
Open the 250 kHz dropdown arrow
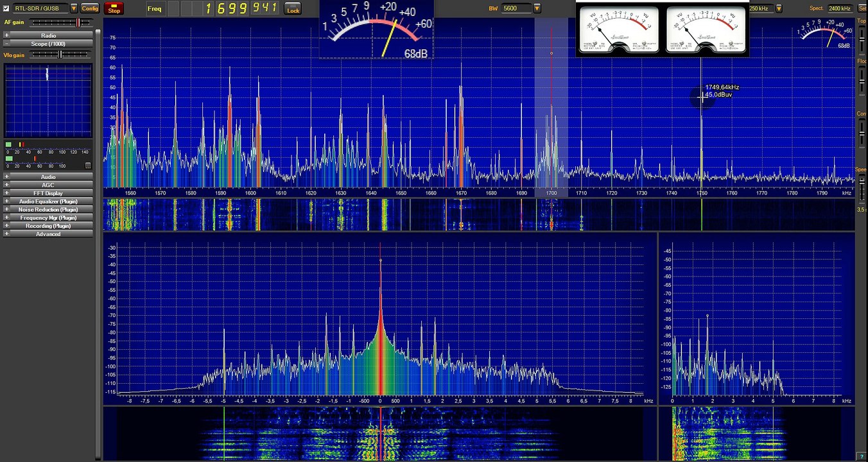pyautogui.click(x=779, y=8)
